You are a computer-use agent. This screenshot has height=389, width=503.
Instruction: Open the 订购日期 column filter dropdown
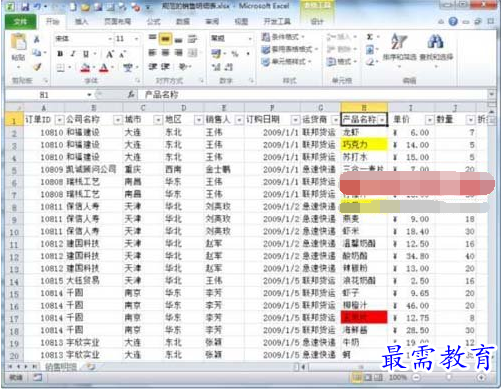coord(295,120)
